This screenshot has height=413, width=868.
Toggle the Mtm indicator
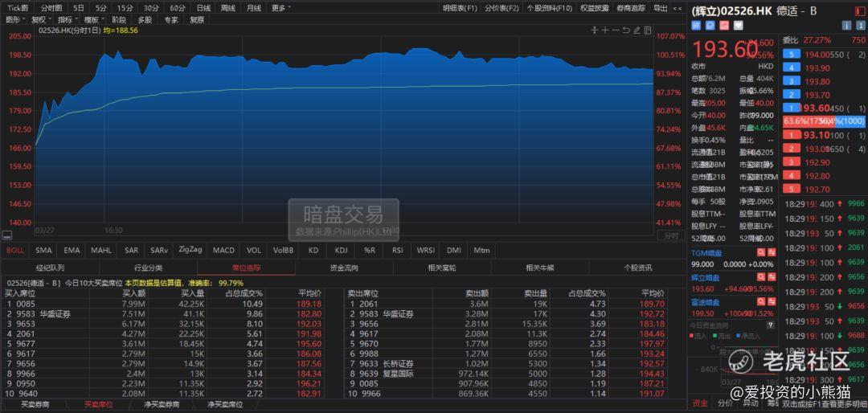481,250
